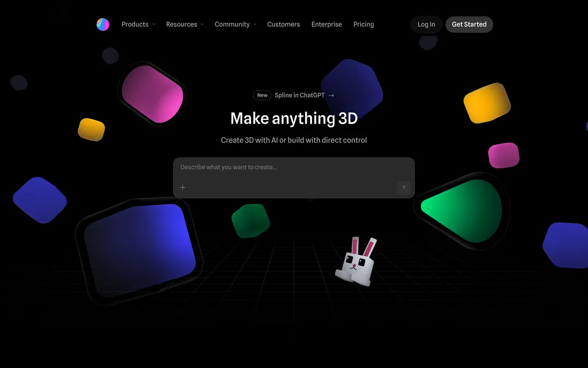Go to the Customers page

(x=283, y=24)
